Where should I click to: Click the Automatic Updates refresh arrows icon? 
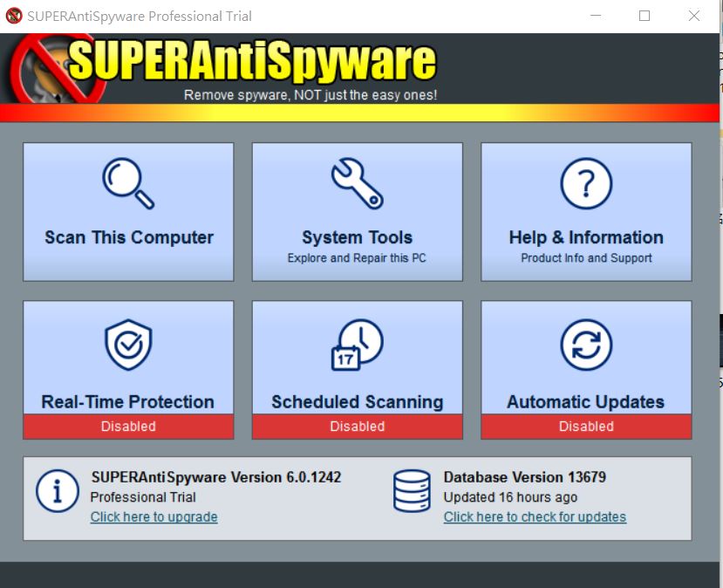tap(586, 345)
